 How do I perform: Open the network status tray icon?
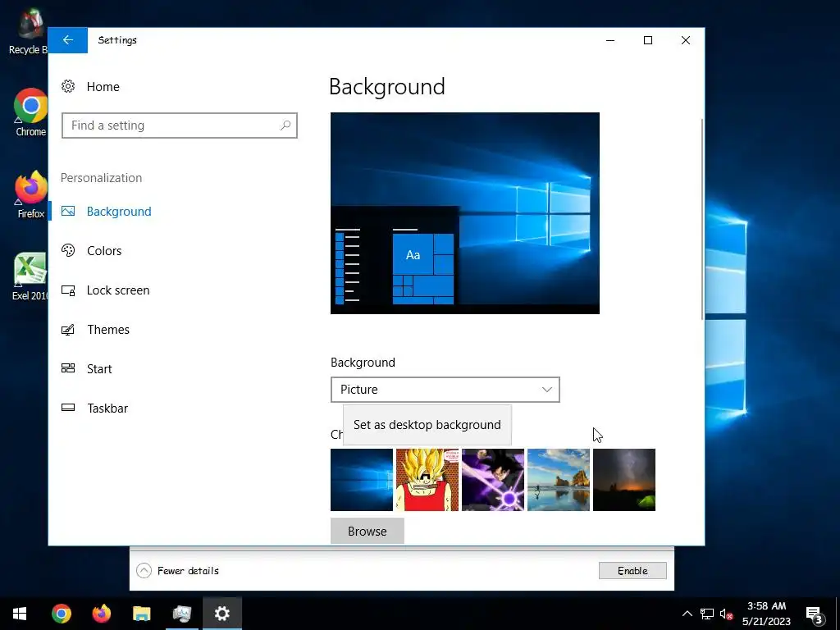coord(707,614)
